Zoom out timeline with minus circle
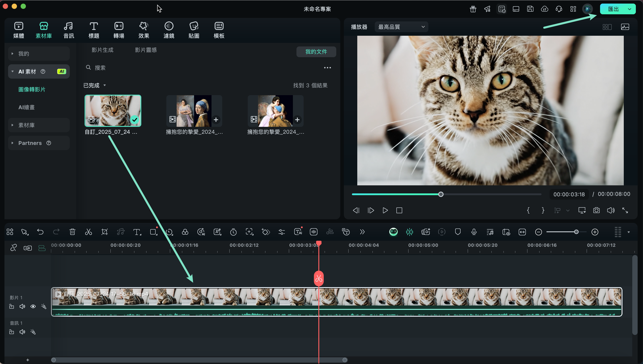 (538, 232)
